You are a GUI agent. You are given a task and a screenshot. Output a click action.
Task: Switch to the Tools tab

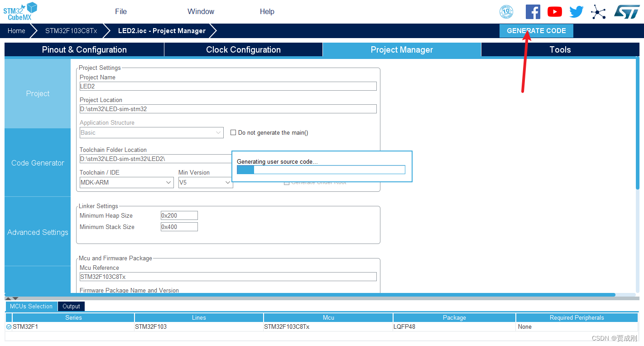click(560, 50)
